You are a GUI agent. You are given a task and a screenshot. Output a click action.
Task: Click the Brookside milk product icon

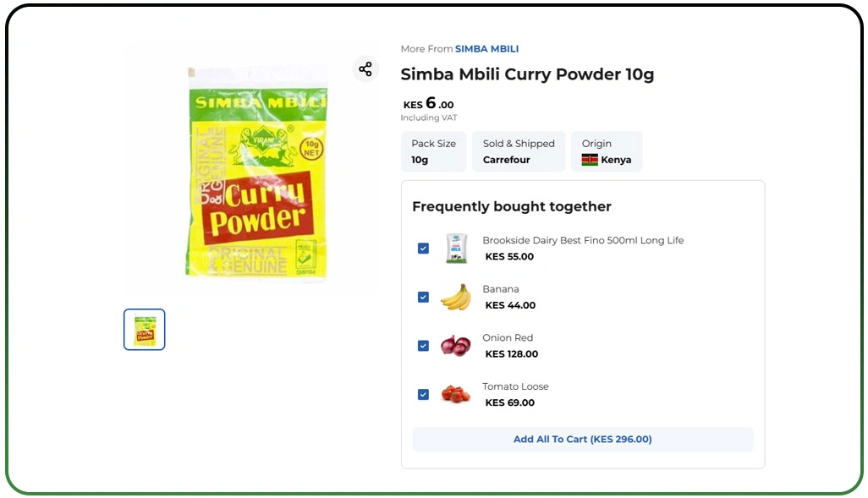click(456, 249)
